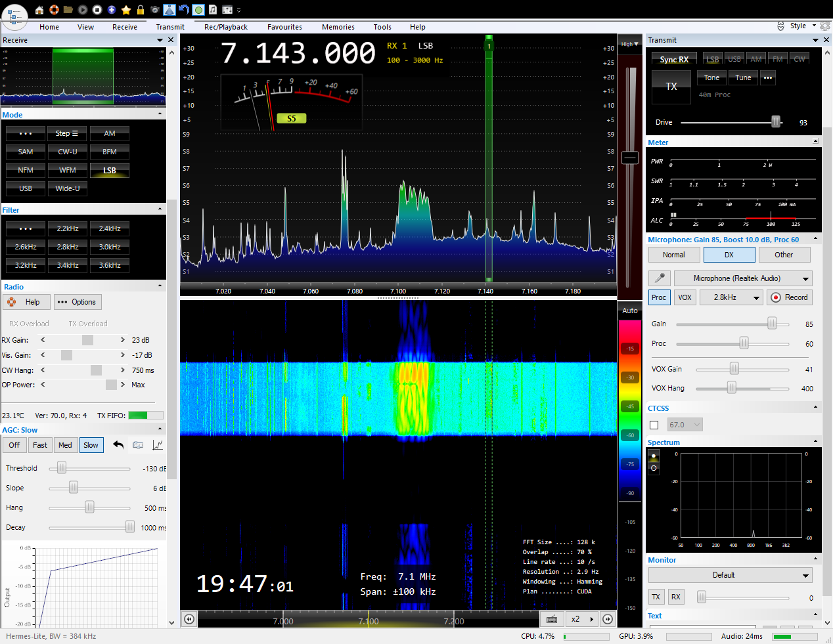Image resolution: width=833 pixels, height=644 pixels.
Task: Click the camera screenshot icon
Action: point(155,10)
